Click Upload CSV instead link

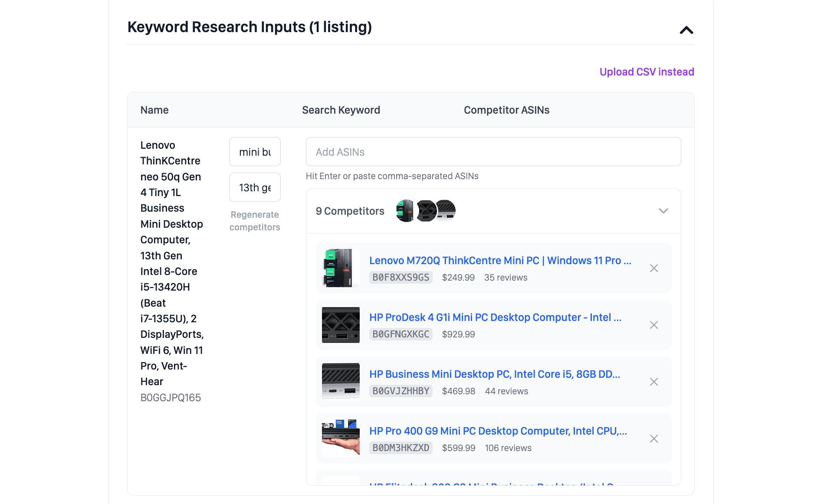[x=647, y=72]
